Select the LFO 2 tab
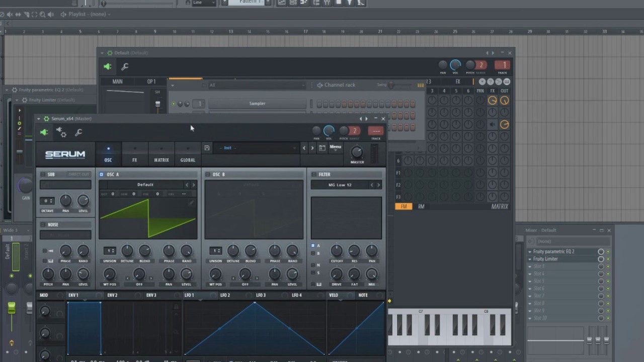Screen dimensions: 644x362 tap(225, 295)
